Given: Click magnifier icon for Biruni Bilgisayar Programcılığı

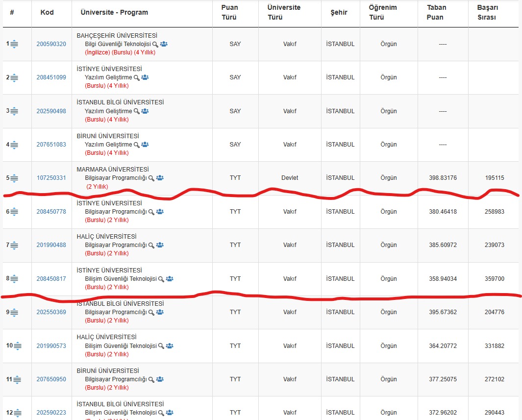Looking at the screenshot, I should (151, 380).
